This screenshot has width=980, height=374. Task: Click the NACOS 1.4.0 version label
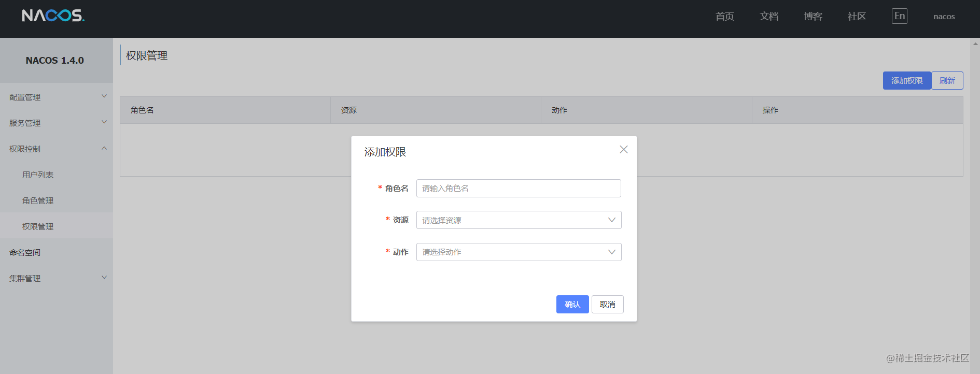(x=55, y=60)
